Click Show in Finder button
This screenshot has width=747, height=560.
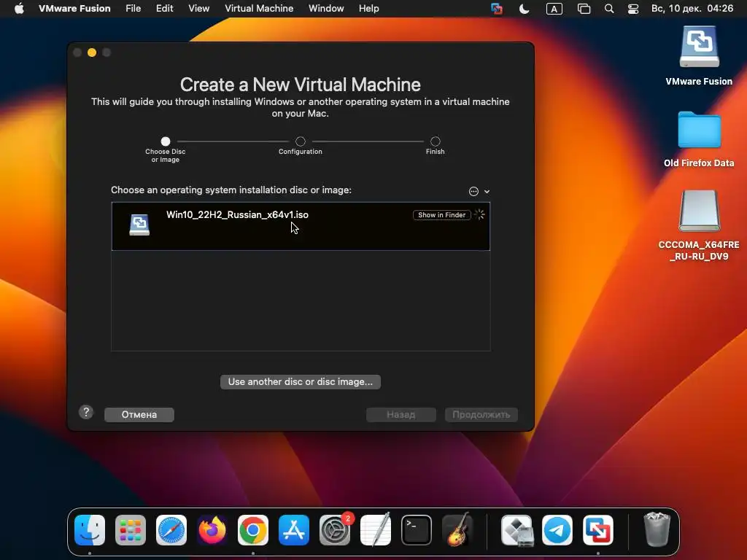pyautogui.click(x=441, y=215)
